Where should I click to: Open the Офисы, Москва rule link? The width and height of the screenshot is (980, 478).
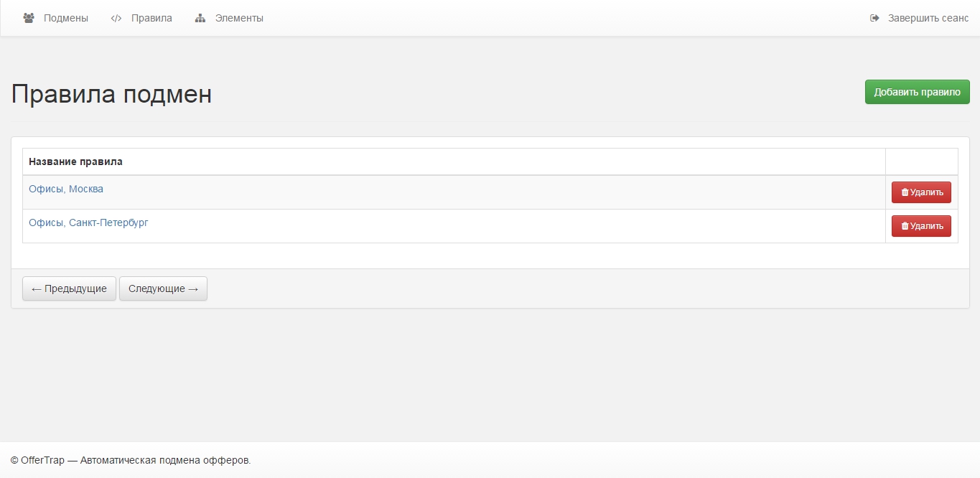point(66,189)
